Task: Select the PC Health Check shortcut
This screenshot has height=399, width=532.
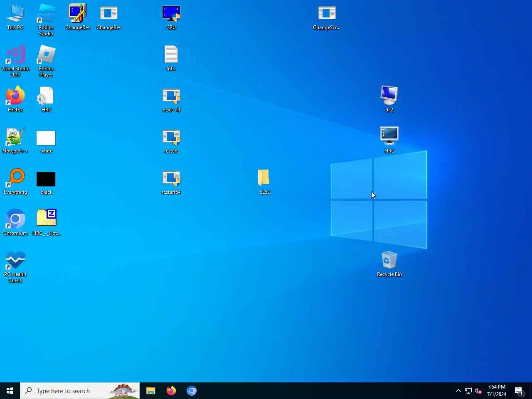Action: [15, 267]
